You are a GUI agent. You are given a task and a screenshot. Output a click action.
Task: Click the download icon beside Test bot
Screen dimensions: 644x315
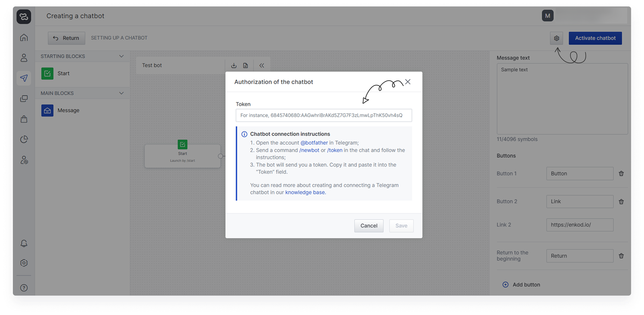point(234,65)
